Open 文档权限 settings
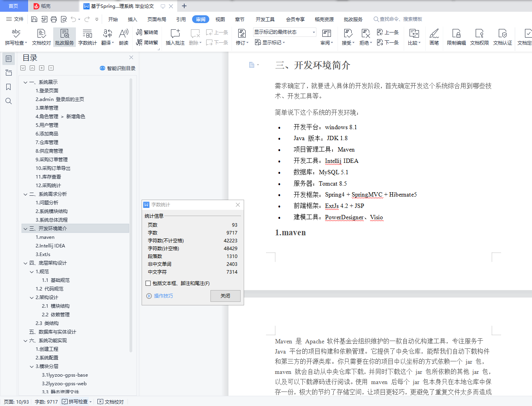The width and height of the screenshot is (532, 406). click(x=480, y=37)
